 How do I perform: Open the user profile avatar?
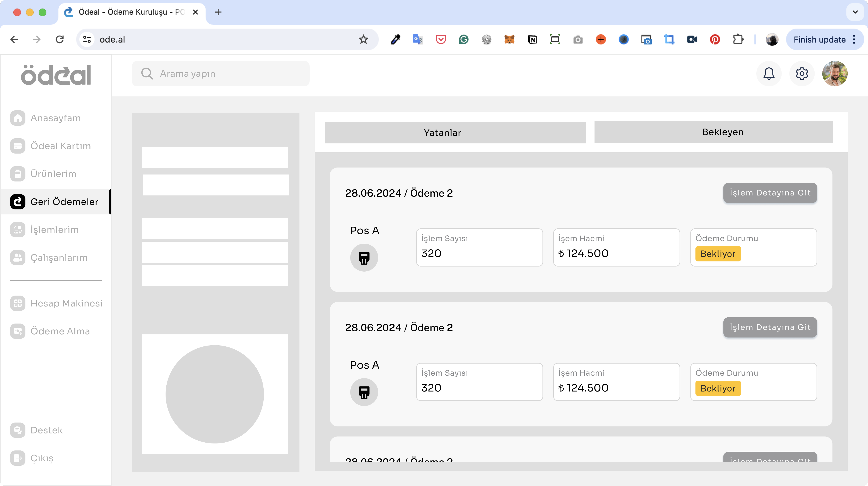click(835, 74)
